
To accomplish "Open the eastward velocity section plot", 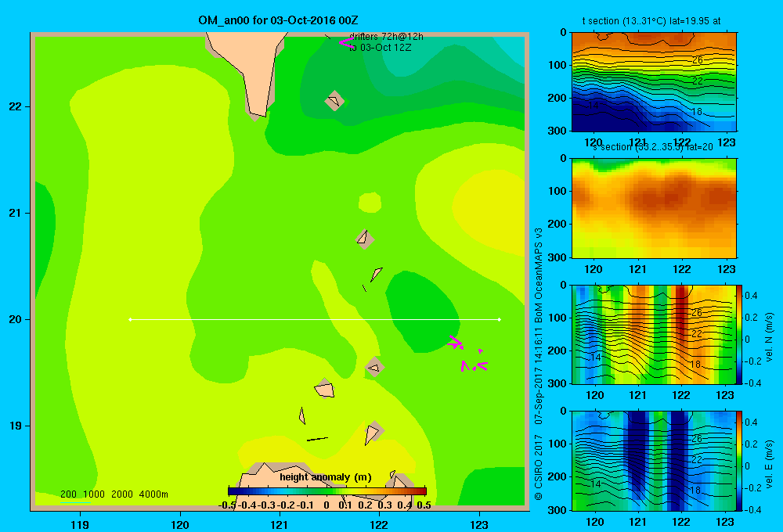I will click(x=654, y=461).
